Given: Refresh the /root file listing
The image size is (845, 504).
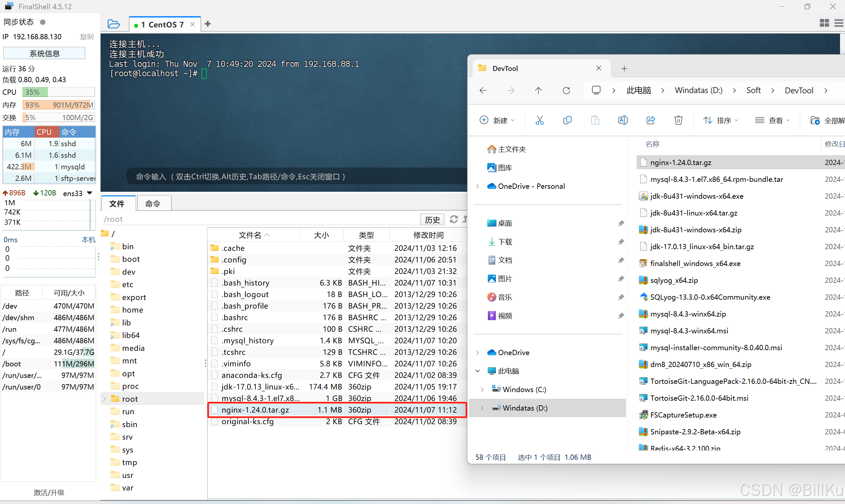Looking at the screenshot, I should (x=454, y=219).
